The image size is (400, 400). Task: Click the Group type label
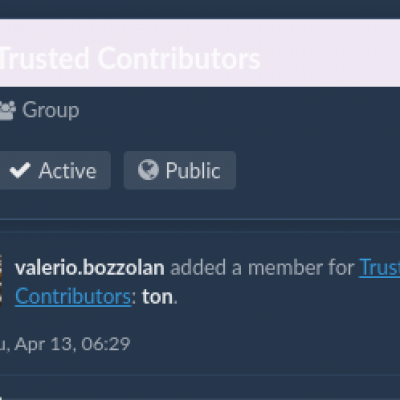[51, 110]
